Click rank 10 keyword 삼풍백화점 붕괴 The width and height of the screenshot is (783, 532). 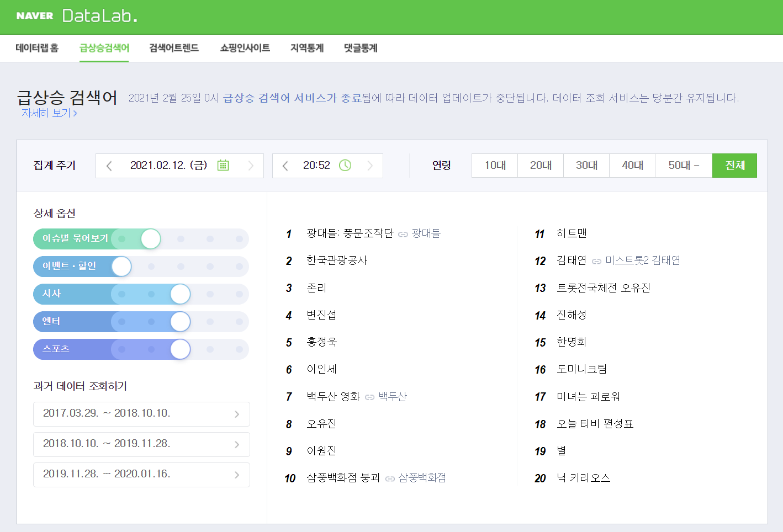(343, 478)
